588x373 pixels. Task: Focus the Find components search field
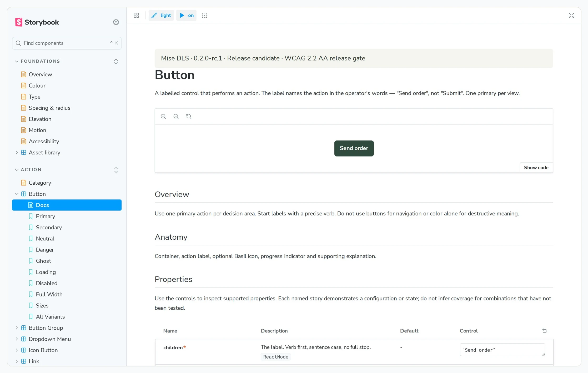pos(67,43)
